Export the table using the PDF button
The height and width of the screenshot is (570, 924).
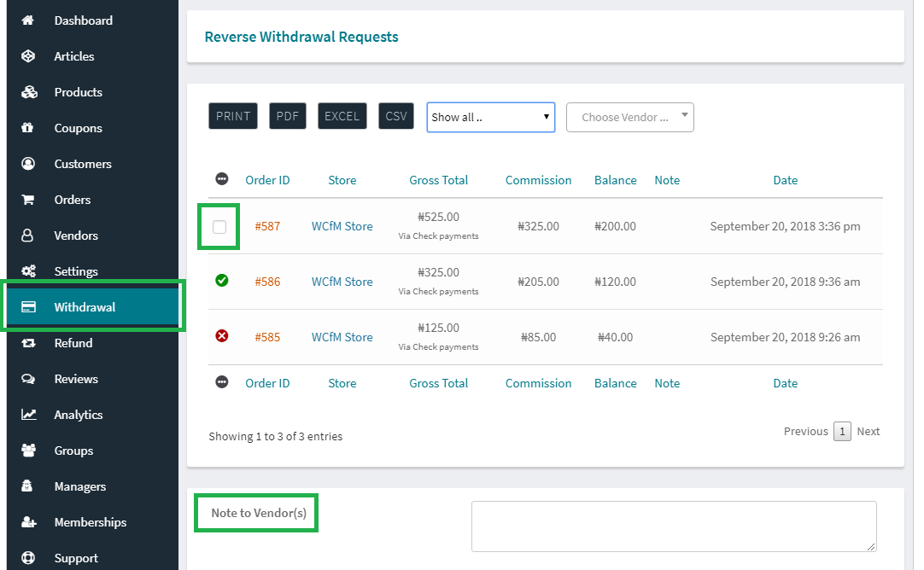[288, 117]
